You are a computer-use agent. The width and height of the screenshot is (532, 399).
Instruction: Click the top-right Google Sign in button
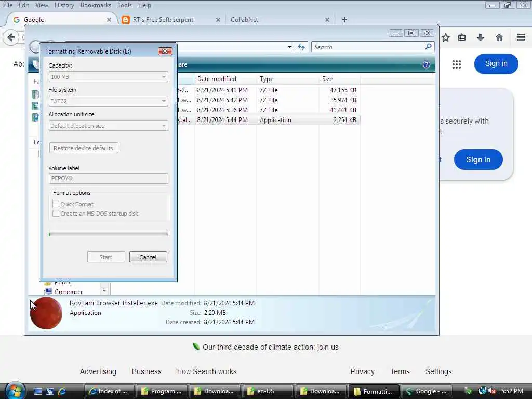click(496, 64)
